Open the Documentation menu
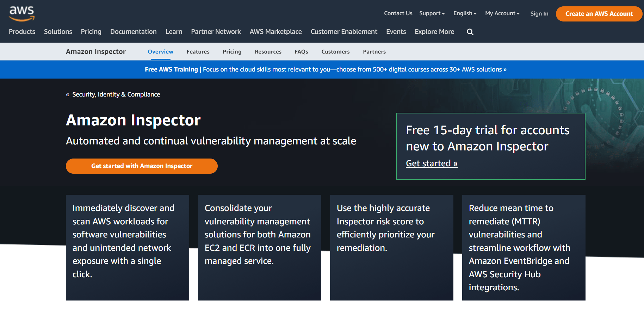The width and height of the screenshot is (644, 316). tap(134, 32)
